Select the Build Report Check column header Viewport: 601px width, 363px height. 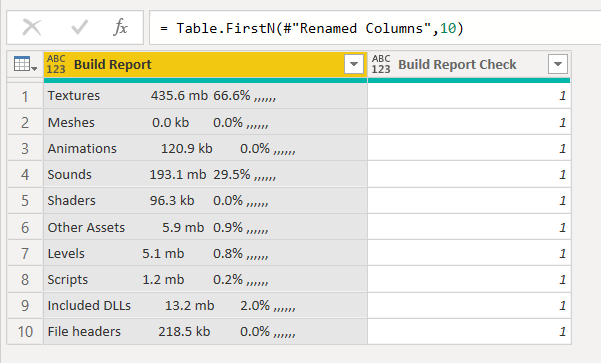tap(469, 64)
